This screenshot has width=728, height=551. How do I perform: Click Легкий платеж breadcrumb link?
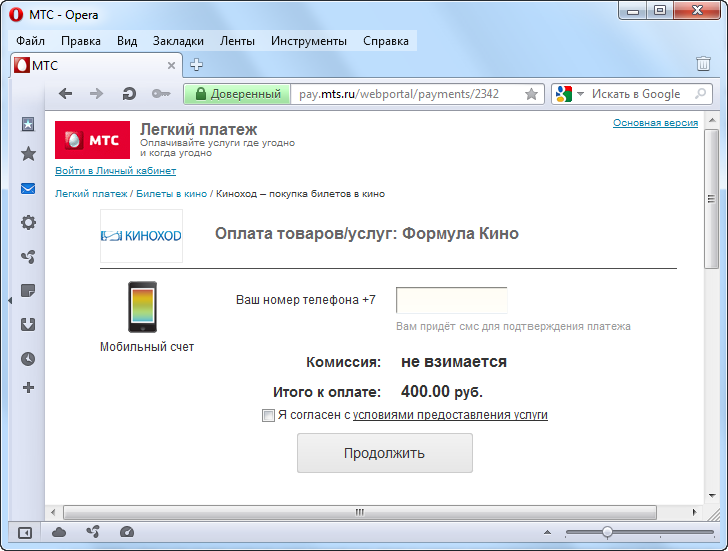pyautogui.click(x=91, y=194)
